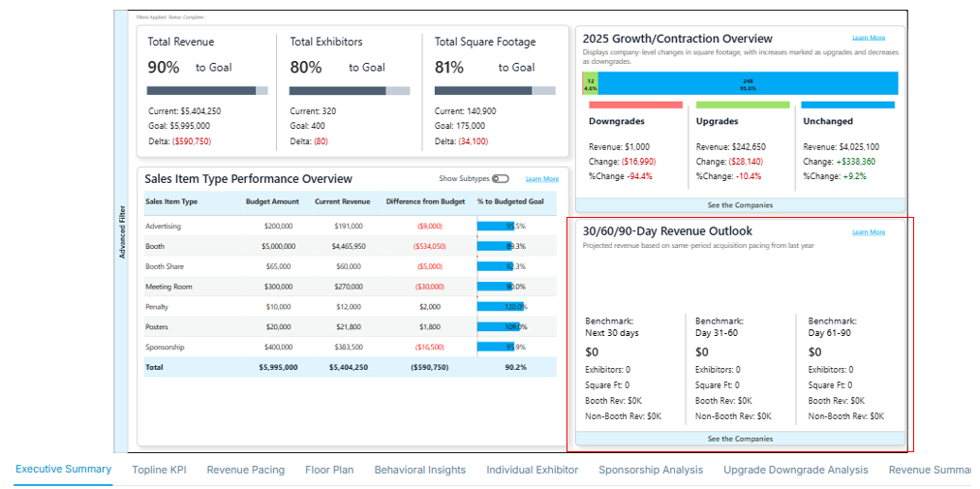Click Learn More beside Show Subtypes

tap(541, 179)
